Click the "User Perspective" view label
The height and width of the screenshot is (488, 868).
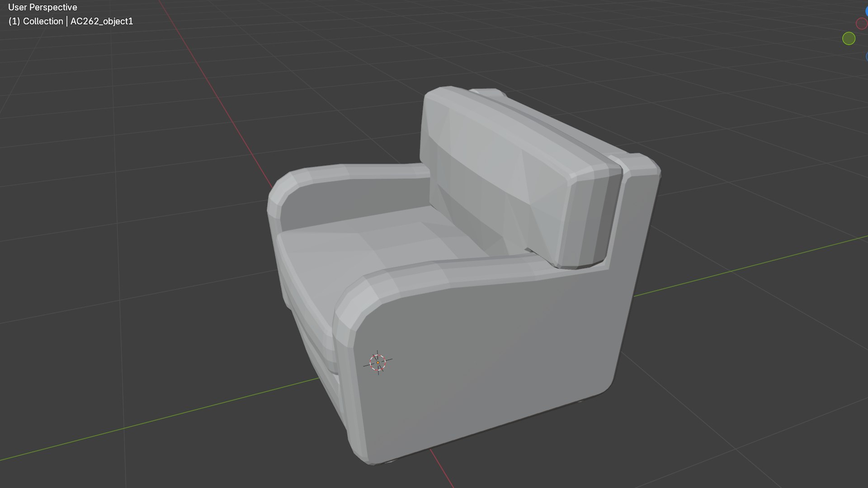coord(42,7)
